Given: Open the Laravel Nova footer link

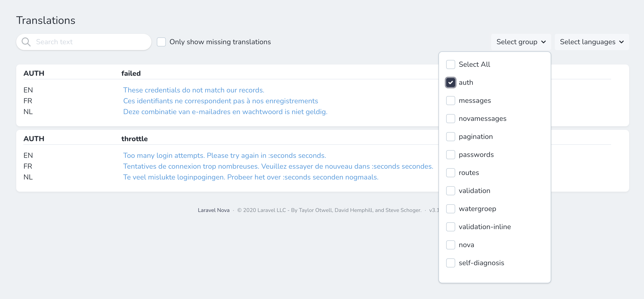Looking at the screenshot, I should tap(213, 210).
